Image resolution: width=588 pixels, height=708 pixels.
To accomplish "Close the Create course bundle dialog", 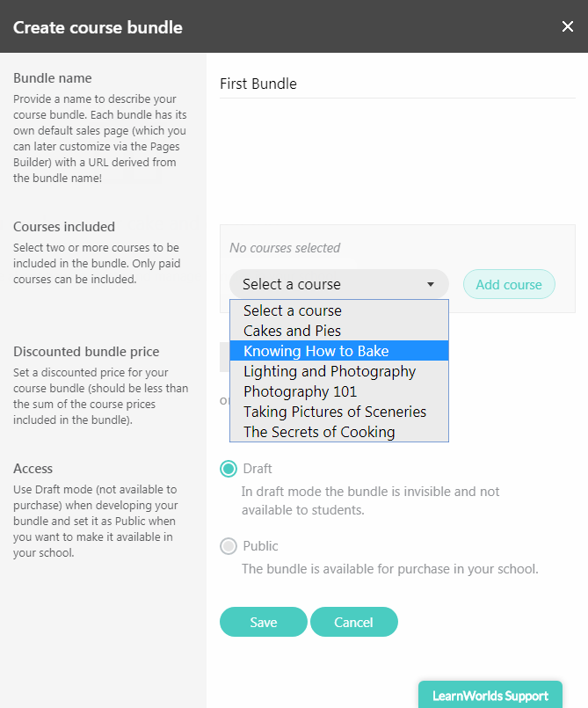I will click(x=568, y=26).
